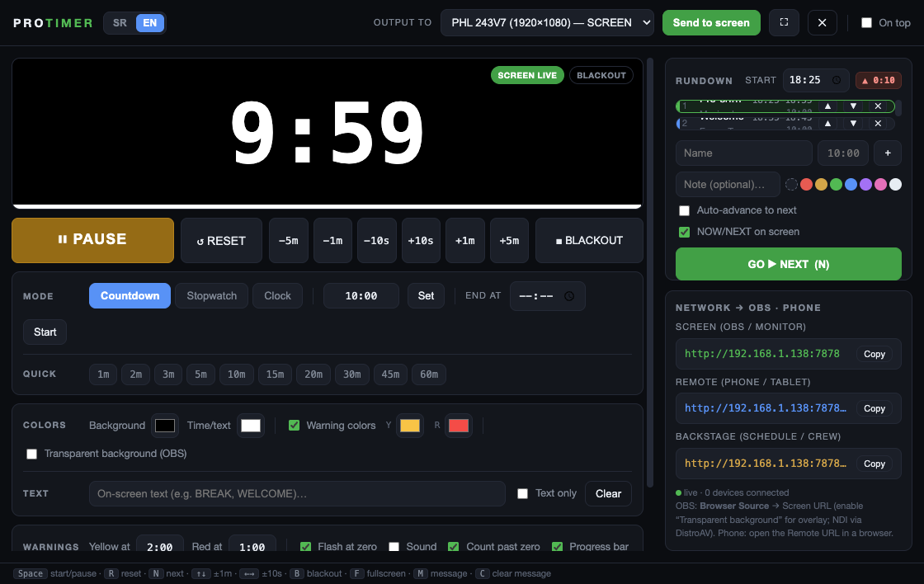The image size is (924, 584).
Task: Choose the 5m quick preset
Action: [201, 374]
